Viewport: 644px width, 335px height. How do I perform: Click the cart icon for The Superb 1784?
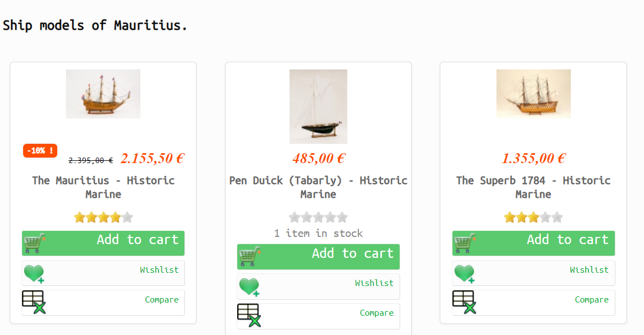[x=464, y=243]
